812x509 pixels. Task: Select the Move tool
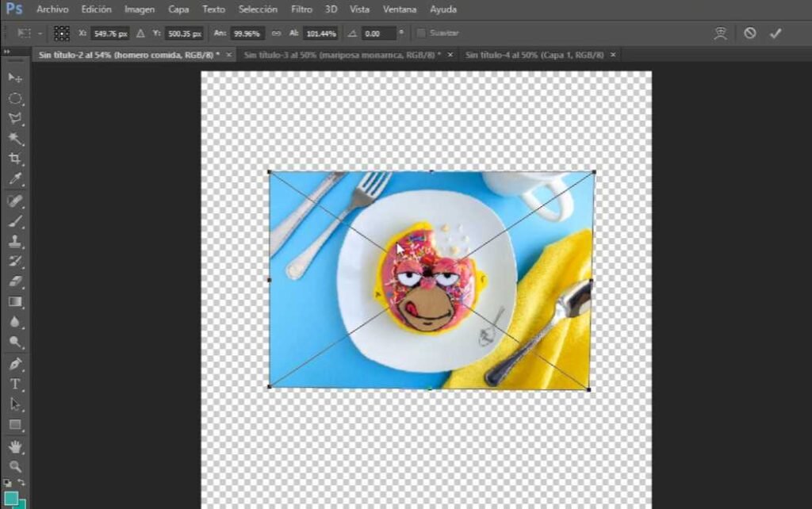click(15, 78)
